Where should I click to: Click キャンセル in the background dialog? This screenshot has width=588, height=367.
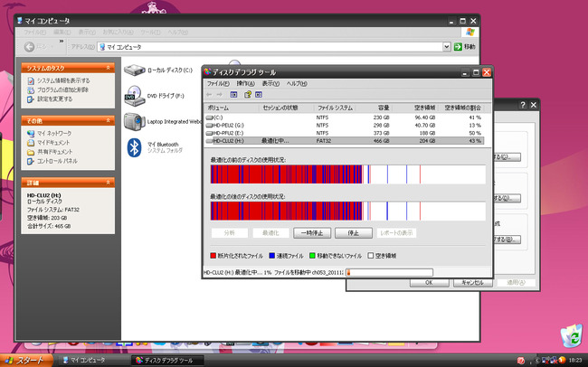pos(472,283)
